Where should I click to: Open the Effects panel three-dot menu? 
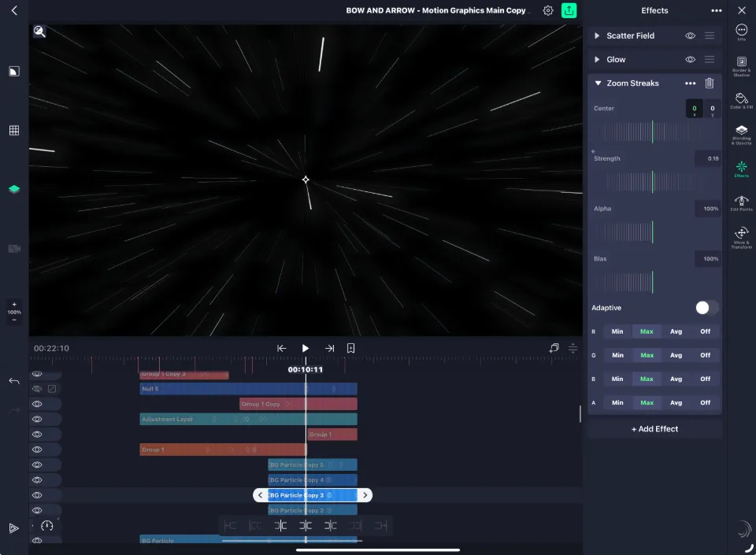717,10
